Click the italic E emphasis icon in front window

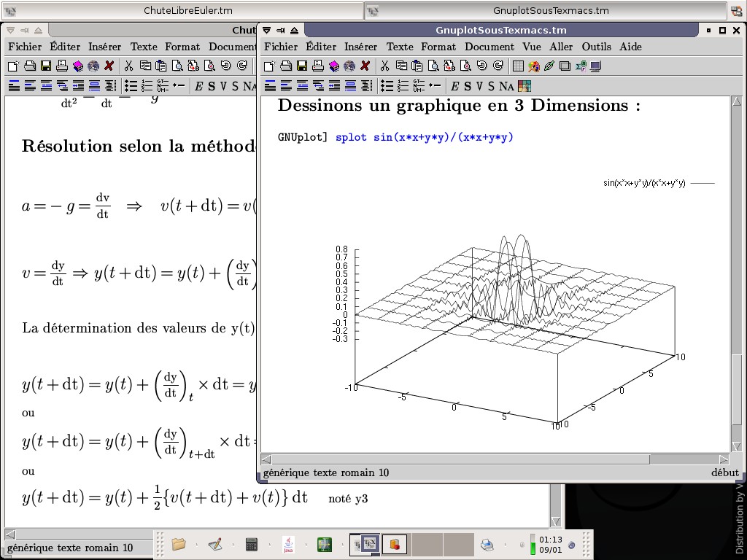pos(454,86)
